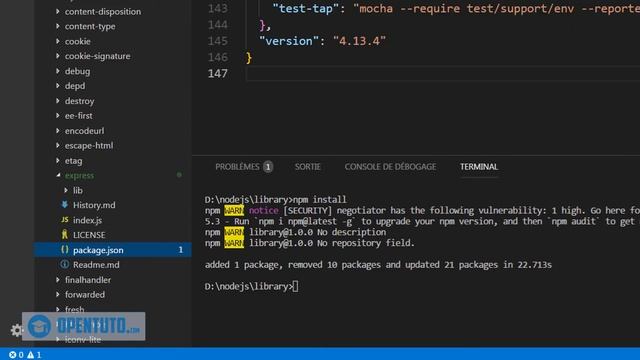Screen dimensions: 640x360
Task: Click the errors count icon in status bar
Action: pyautogui.click(x=13, y=355)
